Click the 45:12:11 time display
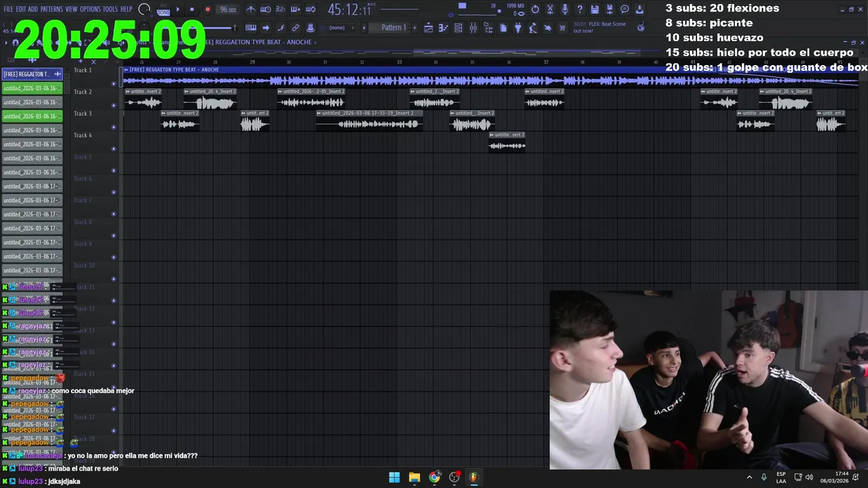Screen dimensions: 868x488 pos(350,9)
